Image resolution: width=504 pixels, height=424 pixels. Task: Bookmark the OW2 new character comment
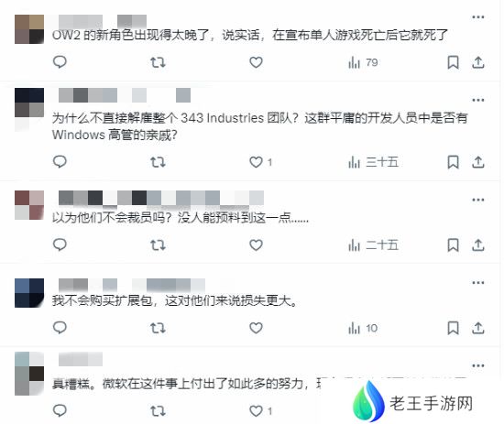[x=454, y=62]
